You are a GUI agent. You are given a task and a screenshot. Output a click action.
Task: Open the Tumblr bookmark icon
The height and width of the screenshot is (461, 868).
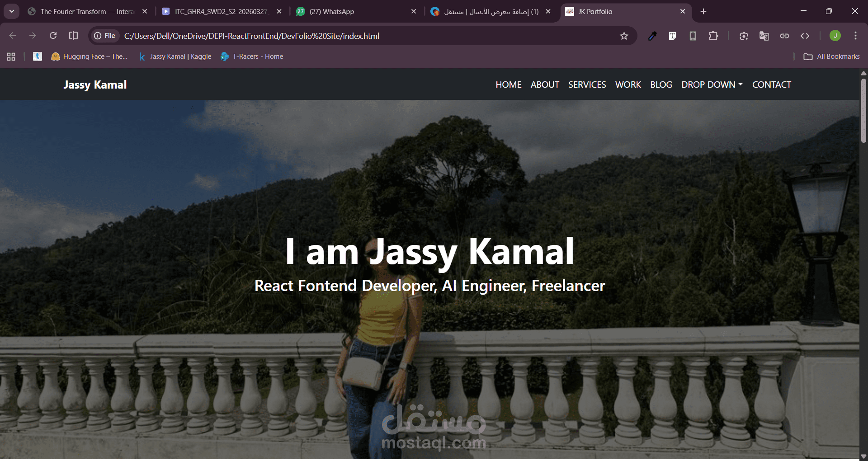pos(38,56)
